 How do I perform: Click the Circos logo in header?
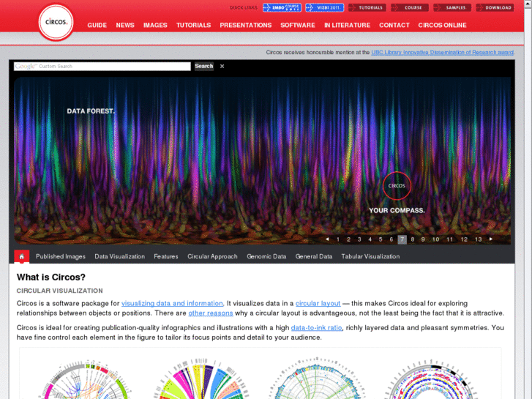coord(56,22)
